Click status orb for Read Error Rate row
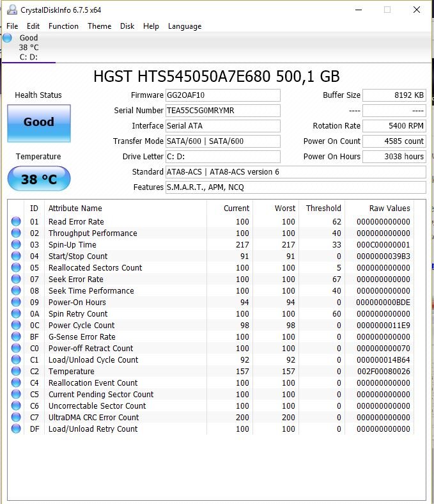434x504 pixels. pos(16,221)
